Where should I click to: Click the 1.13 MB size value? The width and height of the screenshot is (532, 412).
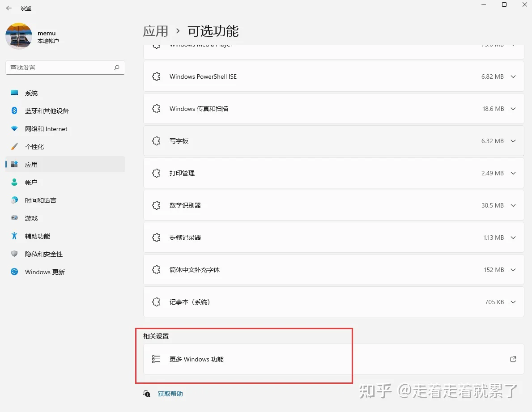pyautogui.click(x=494, y=238)
